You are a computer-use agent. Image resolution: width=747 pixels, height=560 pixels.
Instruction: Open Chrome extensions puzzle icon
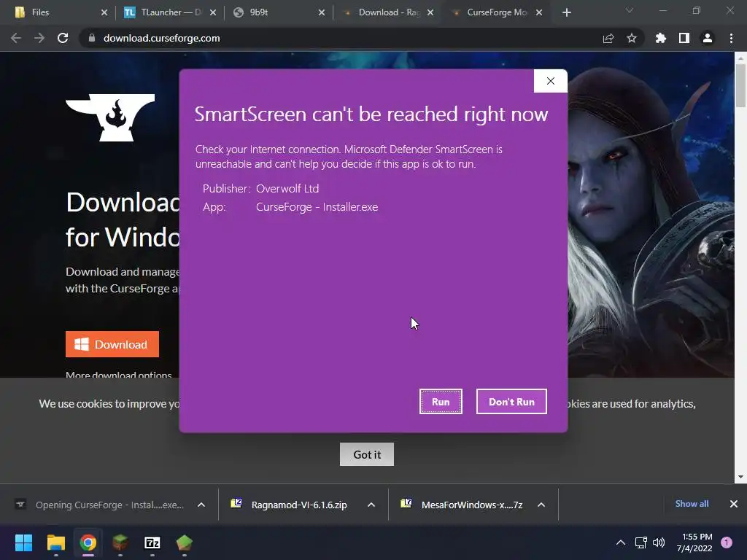click(x=661, y=38)
